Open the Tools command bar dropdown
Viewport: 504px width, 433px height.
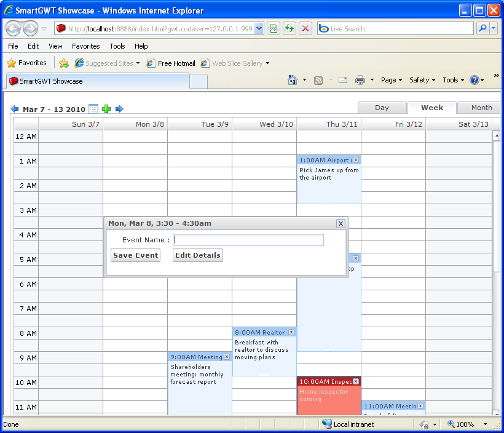pos(453,80)
